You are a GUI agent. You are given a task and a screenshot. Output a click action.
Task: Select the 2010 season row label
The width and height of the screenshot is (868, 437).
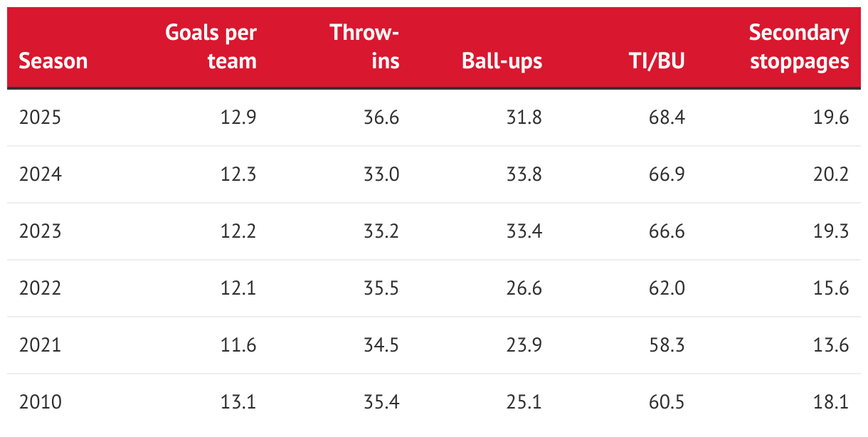coord(40,402)
